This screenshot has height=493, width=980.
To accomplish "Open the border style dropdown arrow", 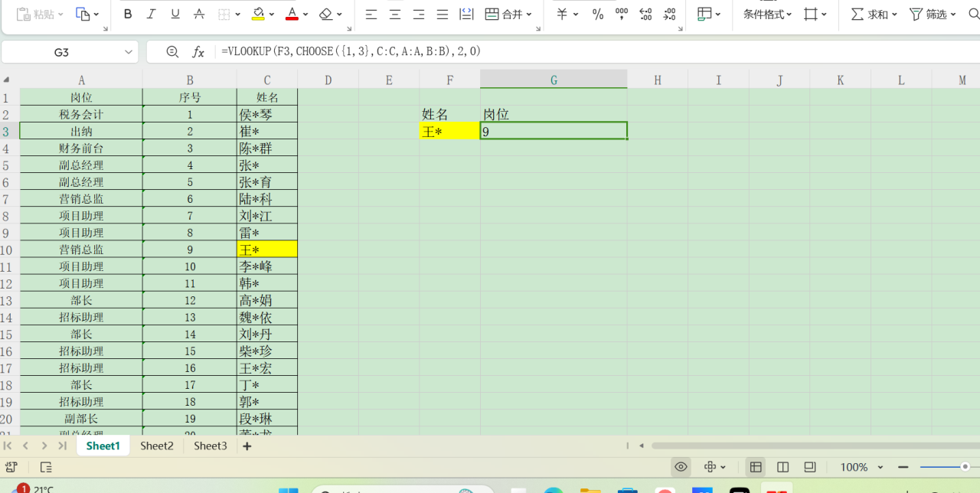I will (x=237, y=15).
